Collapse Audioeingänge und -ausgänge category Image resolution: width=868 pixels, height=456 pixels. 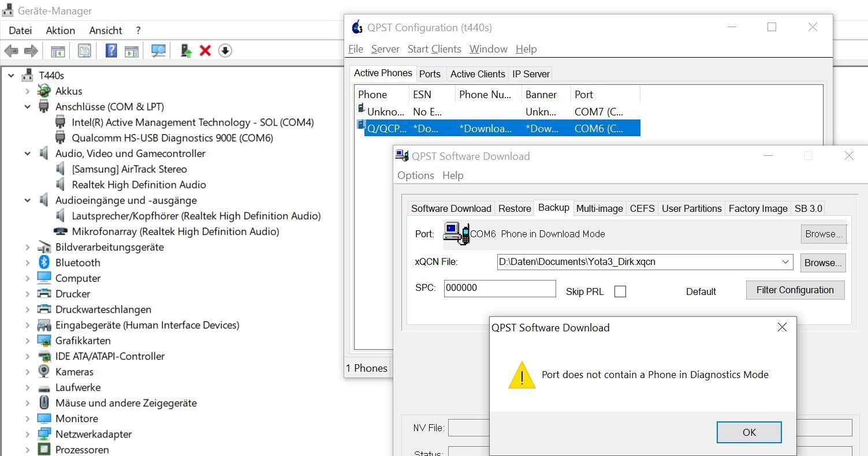point(27,200)
